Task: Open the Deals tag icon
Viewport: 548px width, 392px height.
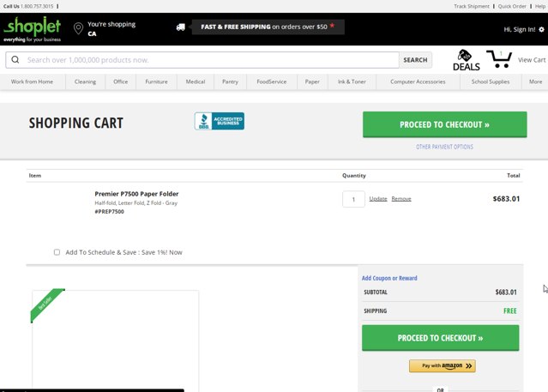Action: 466,60
